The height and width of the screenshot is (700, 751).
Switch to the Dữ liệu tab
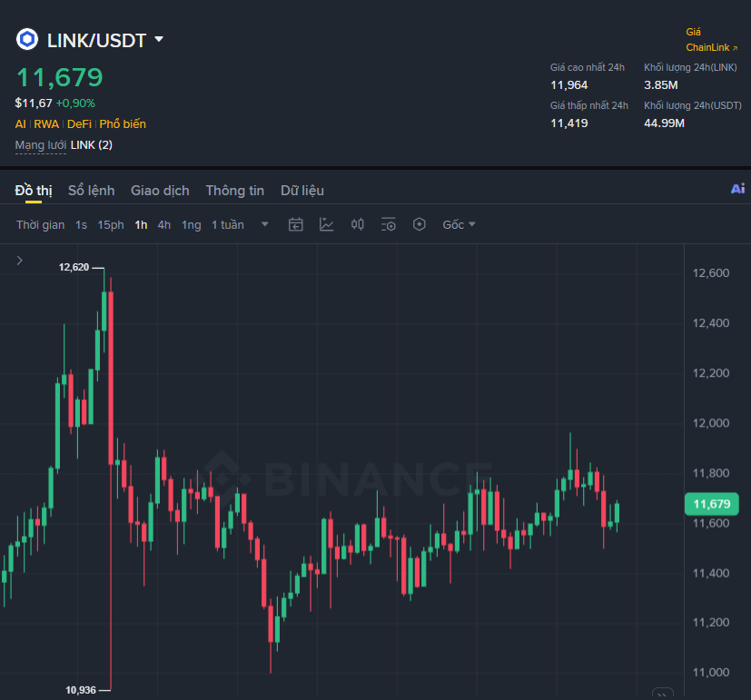tap(302, 191)
